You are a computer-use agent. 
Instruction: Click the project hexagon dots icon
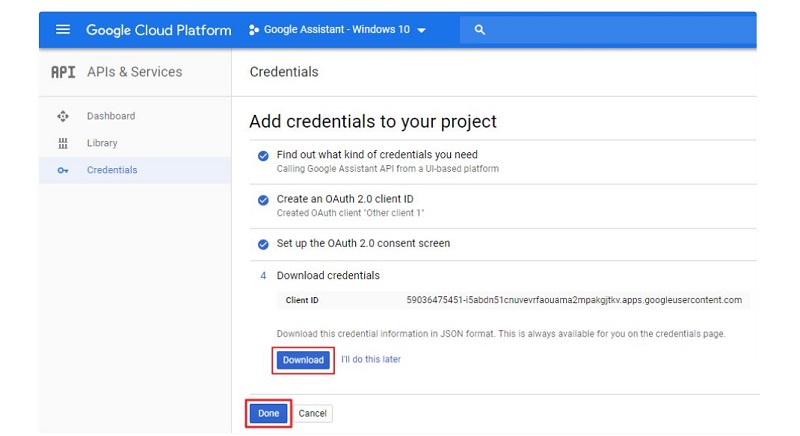pyautogui.click(x=254, y=30)
